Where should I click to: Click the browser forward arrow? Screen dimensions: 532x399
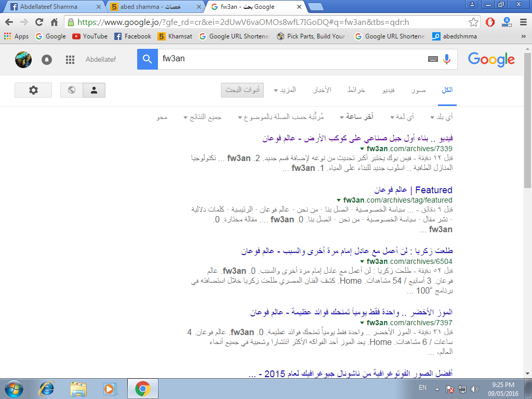click(24, 22)
